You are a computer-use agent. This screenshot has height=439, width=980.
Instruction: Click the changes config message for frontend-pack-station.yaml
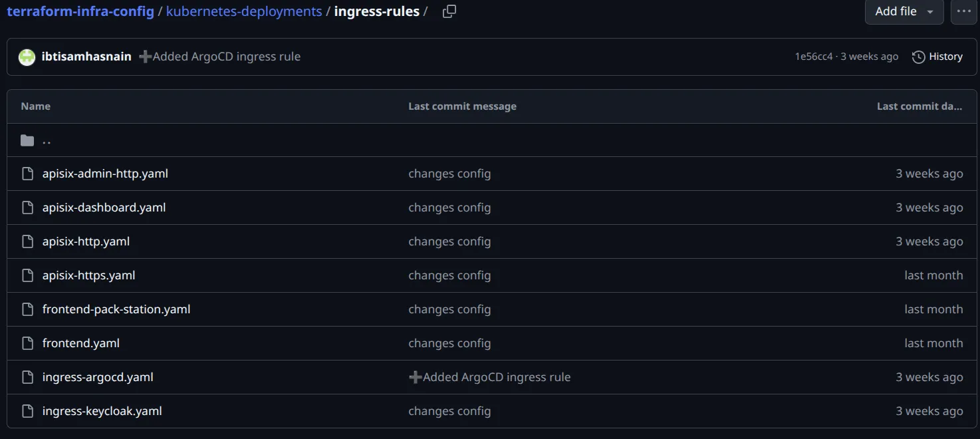[x=449, y=309]
